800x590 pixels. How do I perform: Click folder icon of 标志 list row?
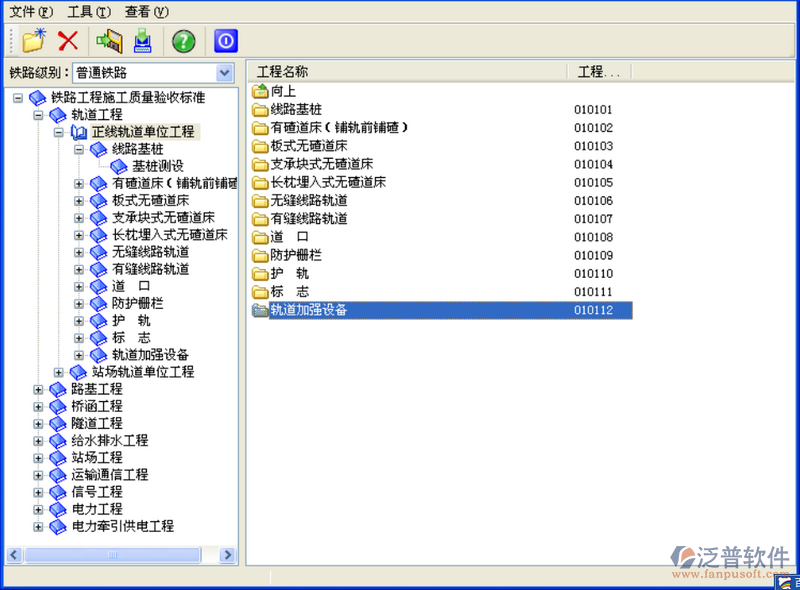tap(260, 292)
